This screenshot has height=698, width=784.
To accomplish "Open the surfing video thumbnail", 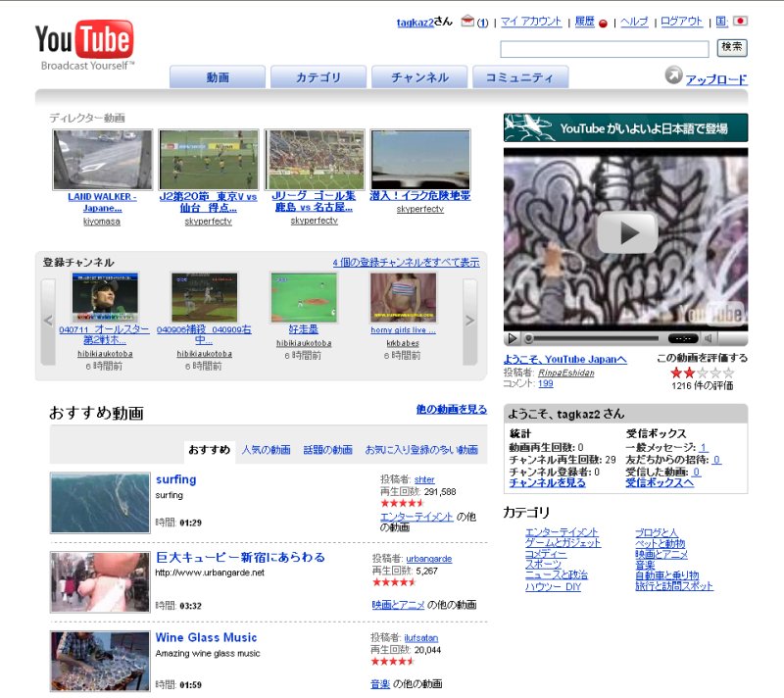I will tap(100, 503).
